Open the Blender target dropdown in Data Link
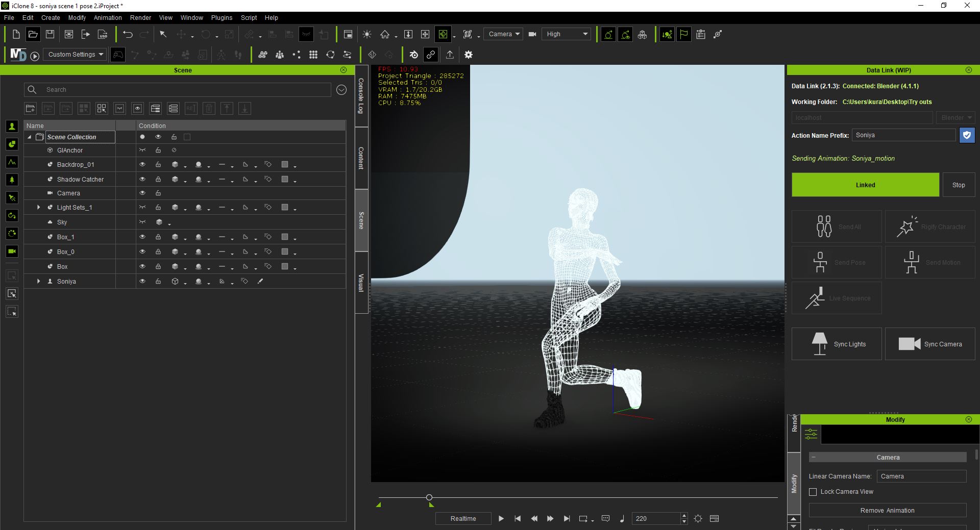 click(955, 118)
